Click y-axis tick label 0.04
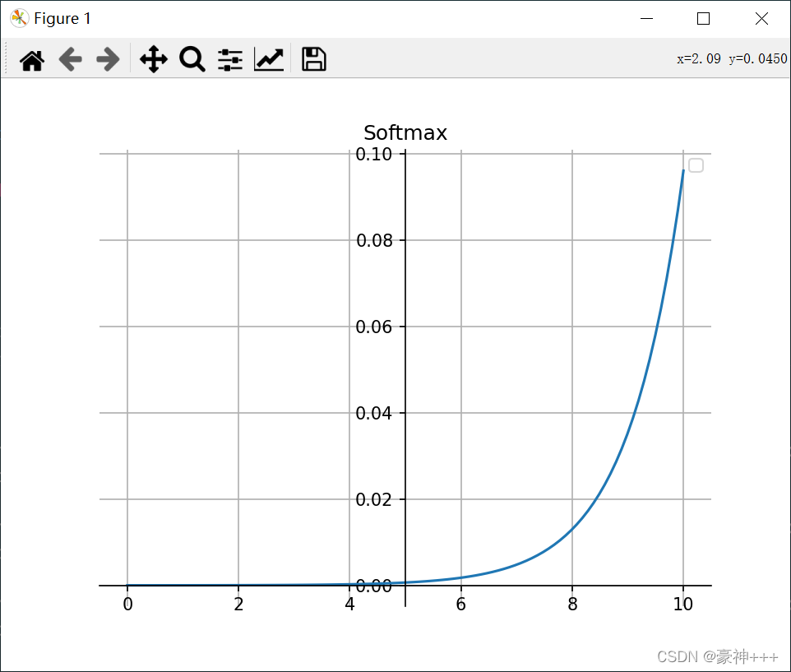This screenshot has width=791, height=672. click(x=374, y=413)
